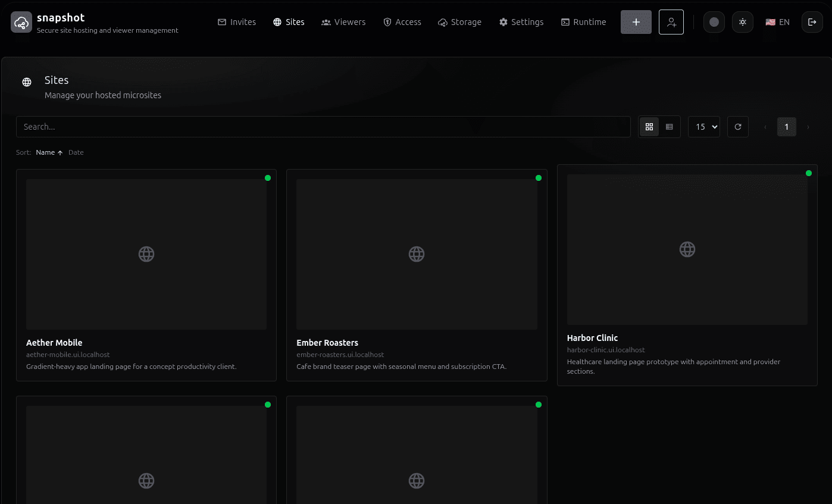Screen dimensions: 832x504
Task: Sort sites by Name
Action: point(49,152)
